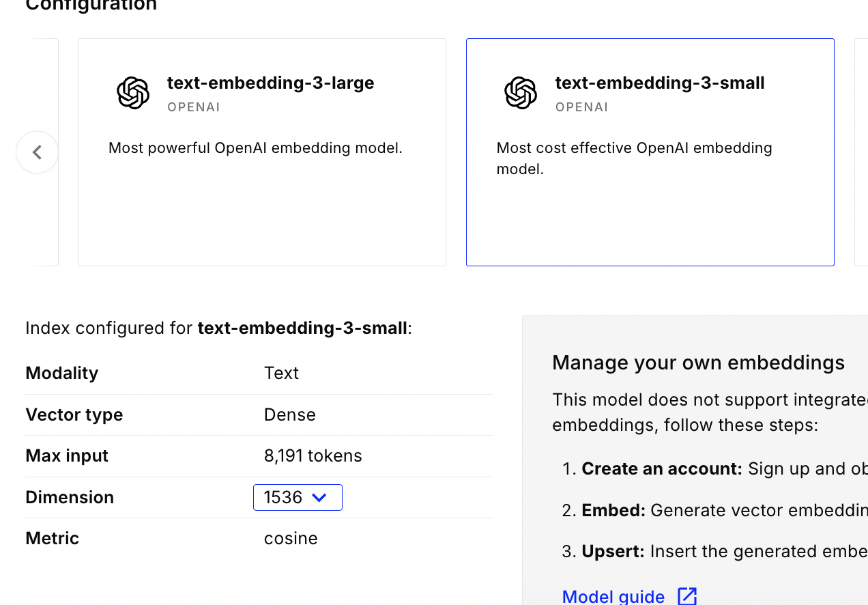
Task: Expand the Dimension dropdown chevron
Action: [x=319, y=498]
